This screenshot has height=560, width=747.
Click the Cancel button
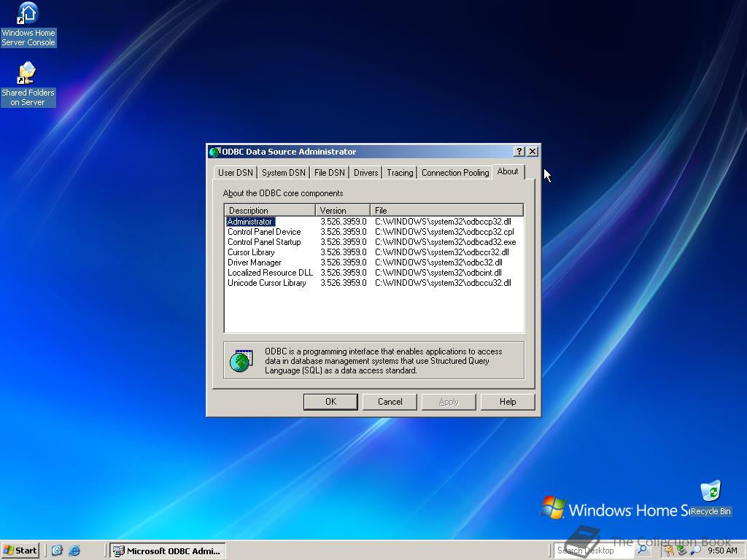(x=390, y=402)
